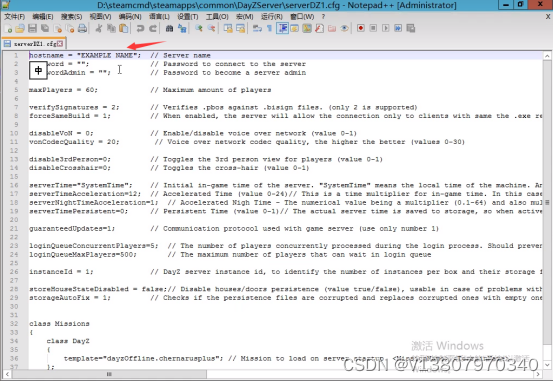Open the 语言(L) menu
Viewport: 554px width, 381px height.
click(x=159, y=17)
